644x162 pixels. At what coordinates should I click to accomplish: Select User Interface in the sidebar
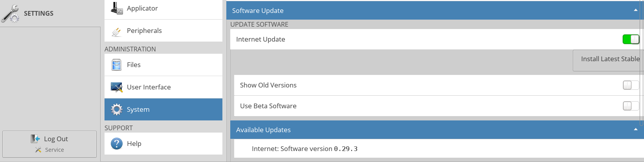[x=163, y=87]
